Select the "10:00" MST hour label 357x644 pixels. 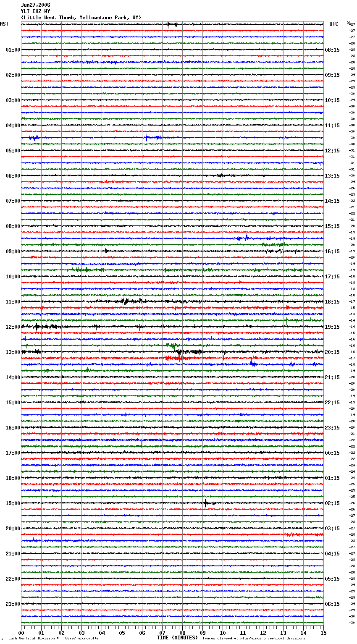13,277
